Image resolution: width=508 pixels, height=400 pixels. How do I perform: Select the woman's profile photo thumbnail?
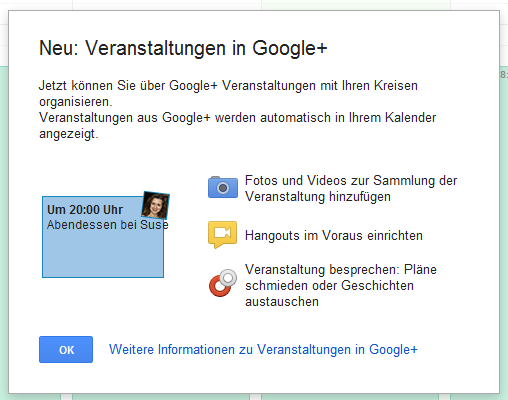155,205
